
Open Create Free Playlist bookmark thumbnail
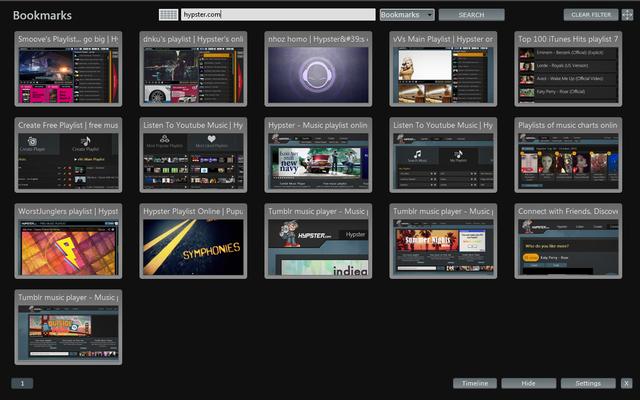[x=68, y=155]
